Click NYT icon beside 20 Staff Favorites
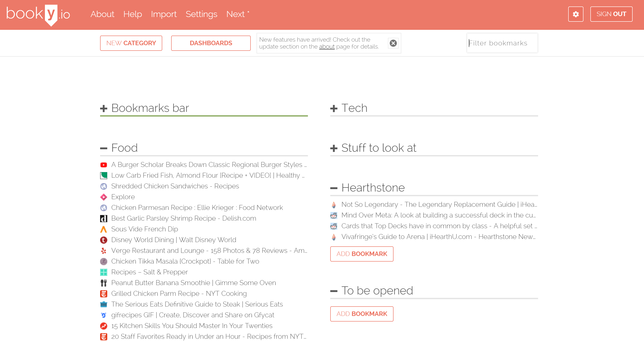 [103, 337]
